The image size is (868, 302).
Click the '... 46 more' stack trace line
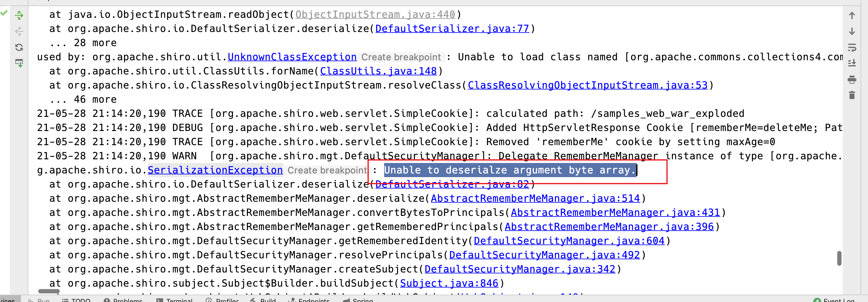(83, 99)
